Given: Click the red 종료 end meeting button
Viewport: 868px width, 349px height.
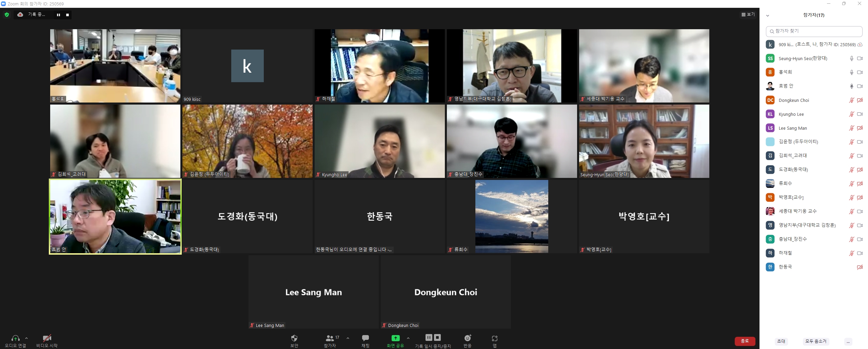Looking at the screenshot, I should coord(745,341).
